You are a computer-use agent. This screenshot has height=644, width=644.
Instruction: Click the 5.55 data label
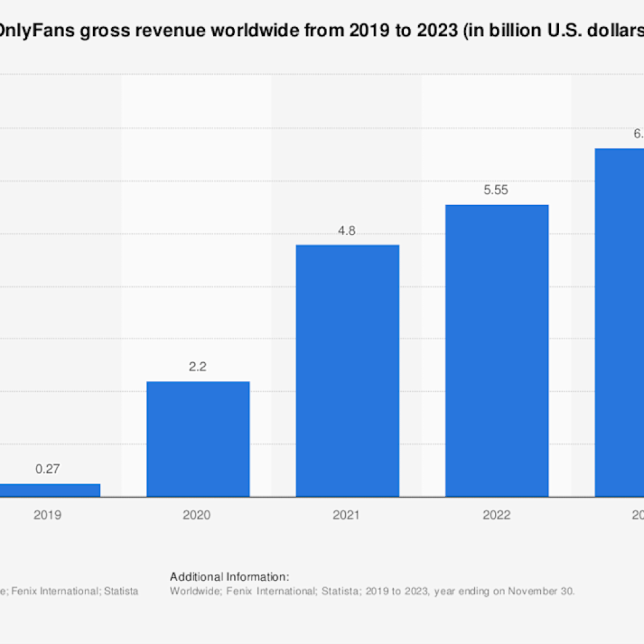point(496,190)
